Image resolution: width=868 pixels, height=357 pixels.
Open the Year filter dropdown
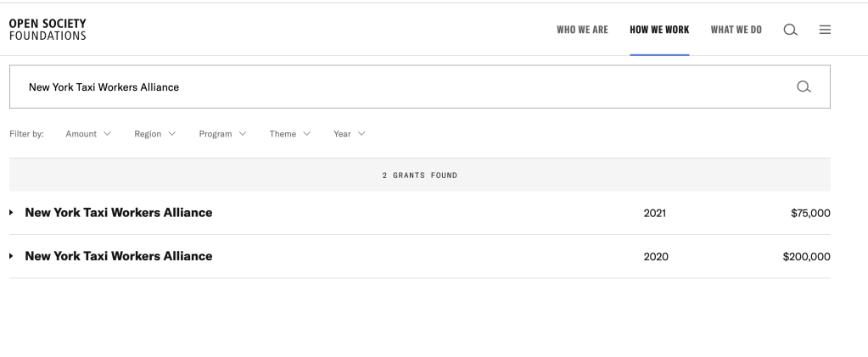coord(349,134)
